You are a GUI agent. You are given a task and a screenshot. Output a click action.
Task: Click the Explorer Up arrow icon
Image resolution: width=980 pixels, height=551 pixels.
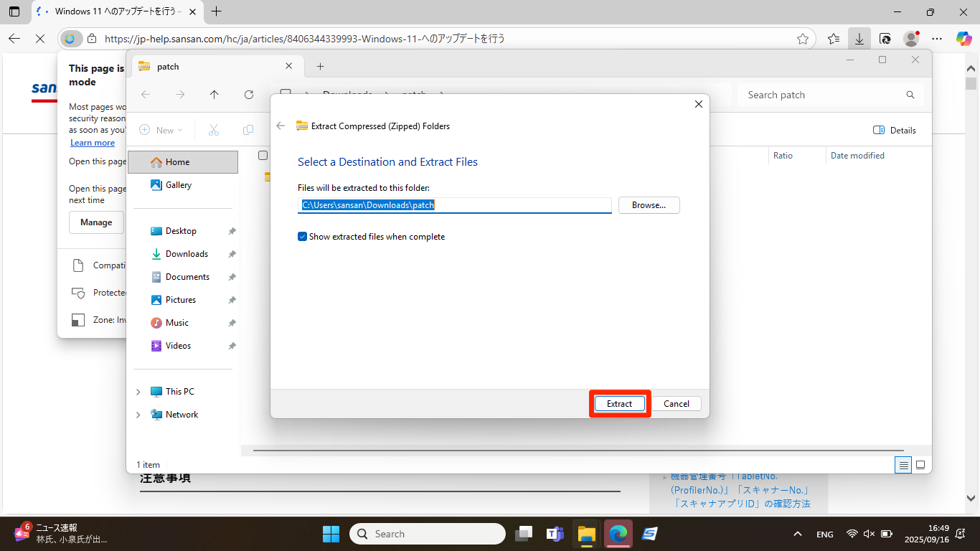pyautogui.click(x=214, y=95)
